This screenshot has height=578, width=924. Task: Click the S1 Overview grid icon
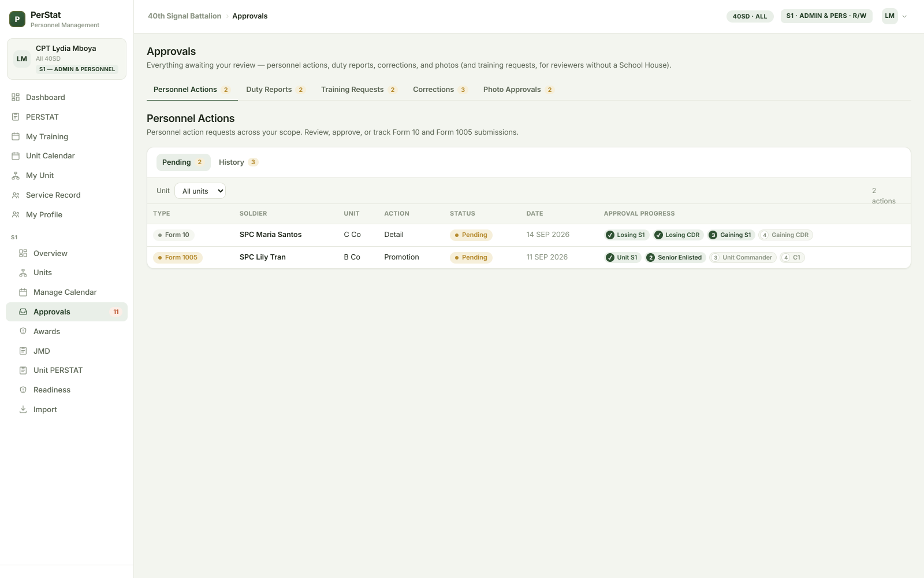[x=23, y=253]
